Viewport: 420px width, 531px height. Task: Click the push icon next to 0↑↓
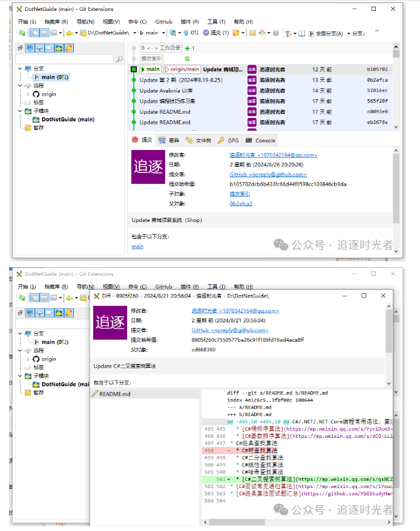186,33
